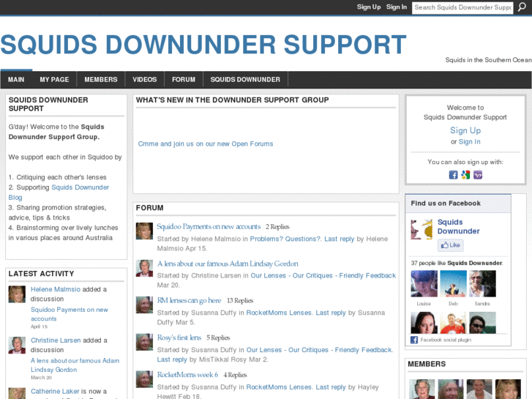Image resolution: width=532 pixels, height=399 pixels.
Task: Click avatar beside RM lenses forum post
Action: pos(144,305)
